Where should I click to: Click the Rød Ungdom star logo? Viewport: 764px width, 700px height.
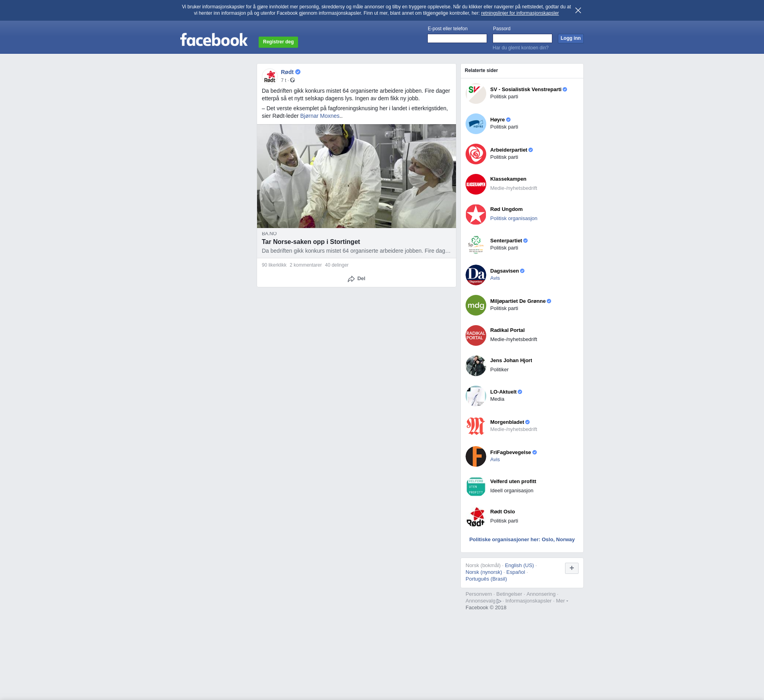point(476,214)
